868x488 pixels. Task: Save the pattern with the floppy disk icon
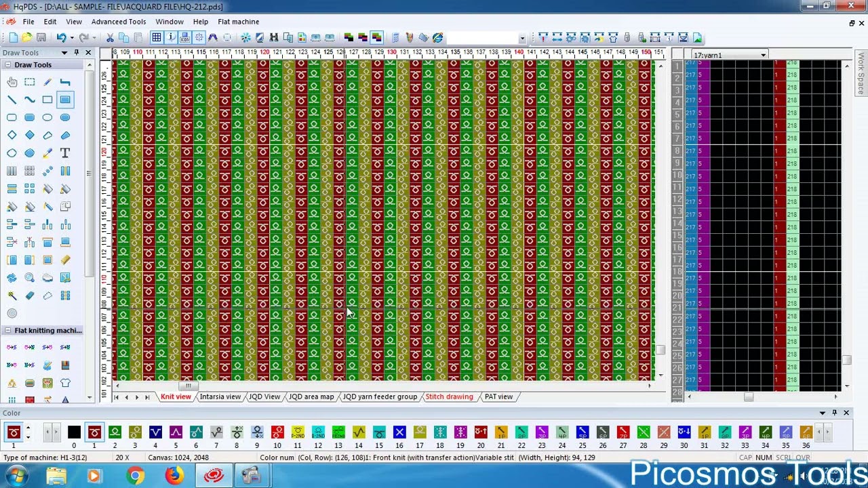click(x=41, y=38)
